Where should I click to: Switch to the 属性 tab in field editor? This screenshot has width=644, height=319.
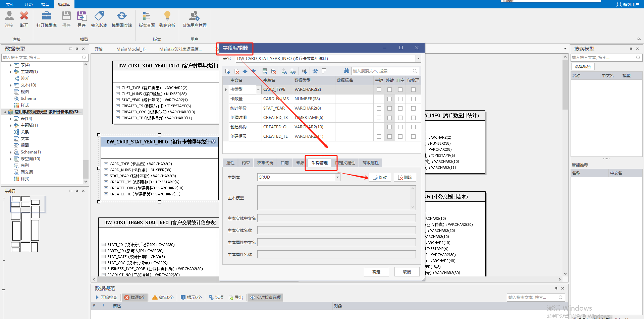tap(230, 163)
